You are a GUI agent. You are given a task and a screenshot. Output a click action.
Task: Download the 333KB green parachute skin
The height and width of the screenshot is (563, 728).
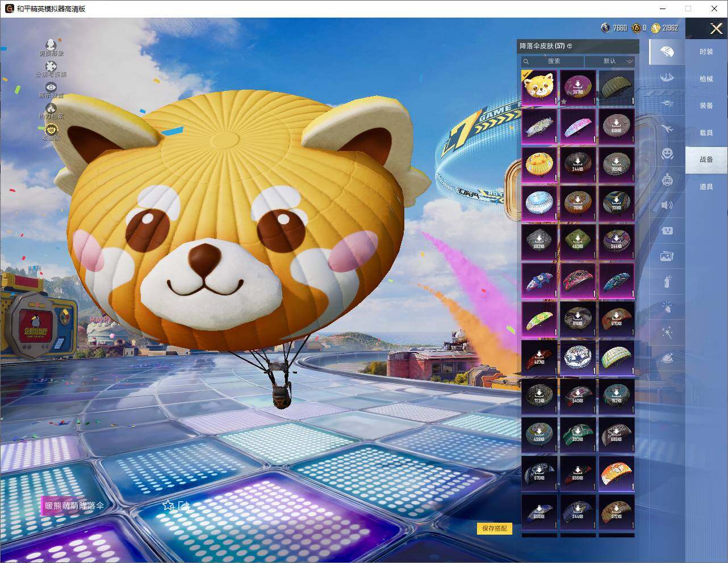[x=578, y=435]
